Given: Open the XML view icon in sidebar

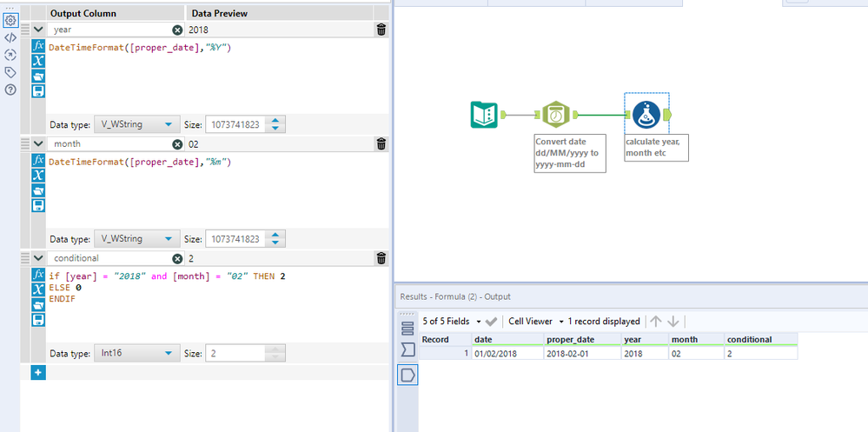Looking at the screenshot, I should tap(10, 38).
